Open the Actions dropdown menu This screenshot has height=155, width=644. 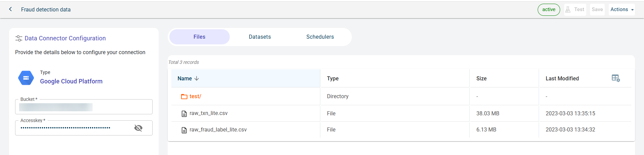point(622,10)
